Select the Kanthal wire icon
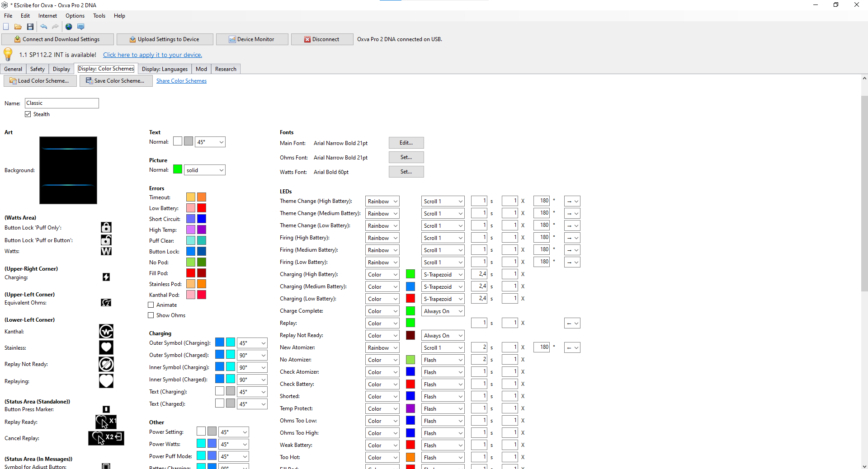868x469 pixels. [106, 332]
